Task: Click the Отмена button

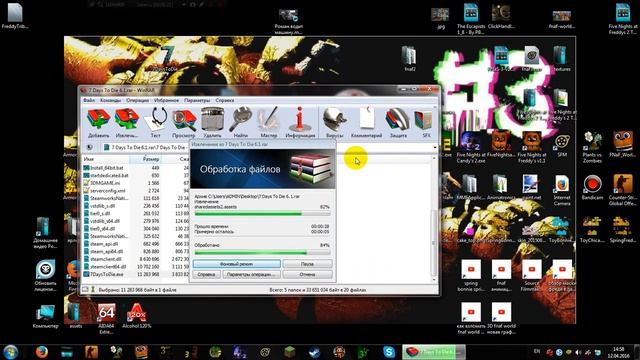Action: [x=307, y=275]
